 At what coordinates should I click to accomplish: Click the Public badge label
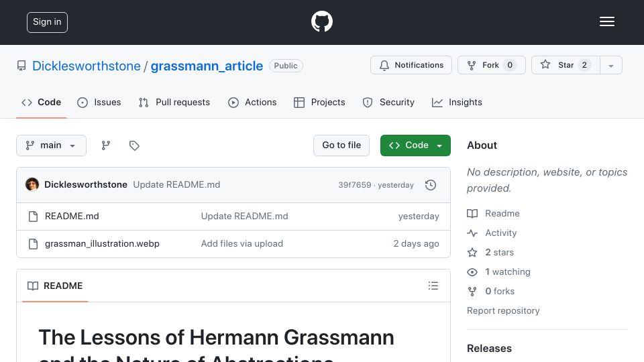[x=286, y=66]
